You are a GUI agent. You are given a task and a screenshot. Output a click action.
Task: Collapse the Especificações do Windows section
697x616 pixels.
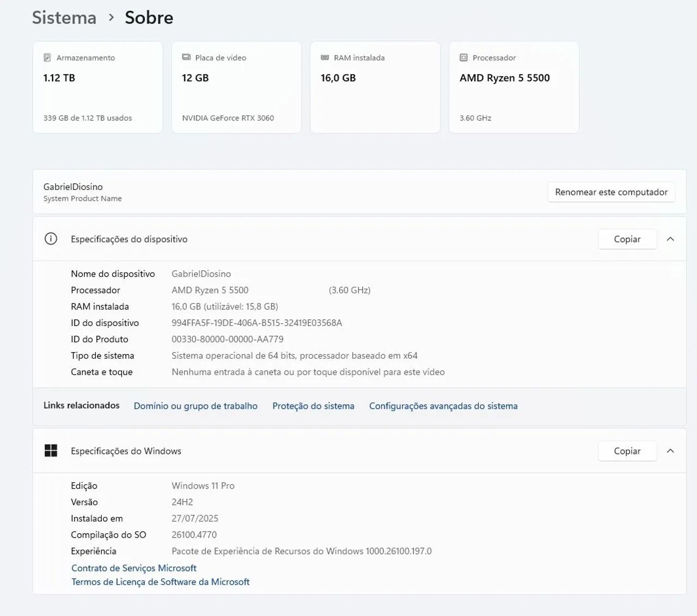point(670,451)
